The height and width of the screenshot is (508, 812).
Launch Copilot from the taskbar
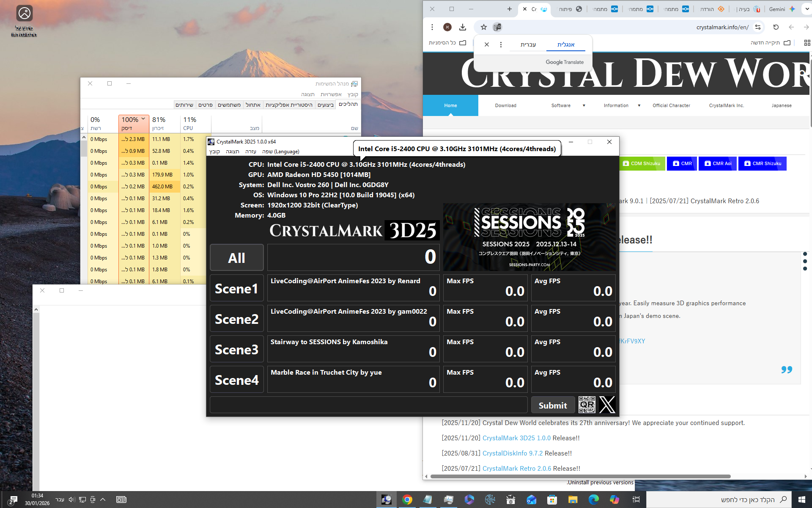(614, 500)
